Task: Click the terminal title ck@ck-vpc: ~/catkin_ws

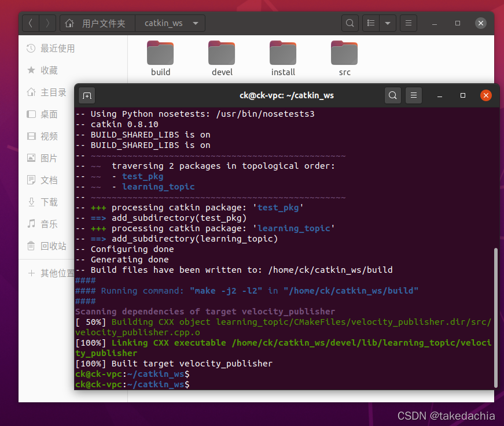Action: coord(286,96)
